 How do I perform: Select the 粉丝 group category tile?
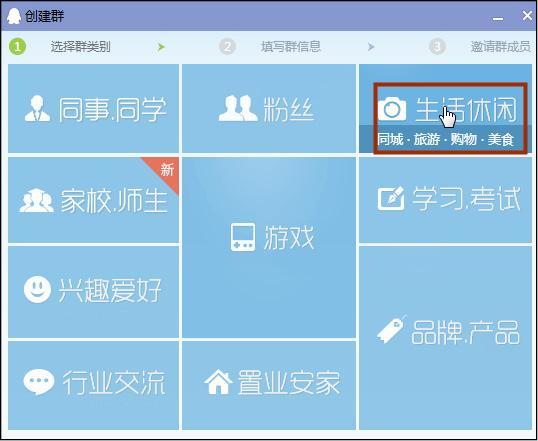click(x=269, y=108)
